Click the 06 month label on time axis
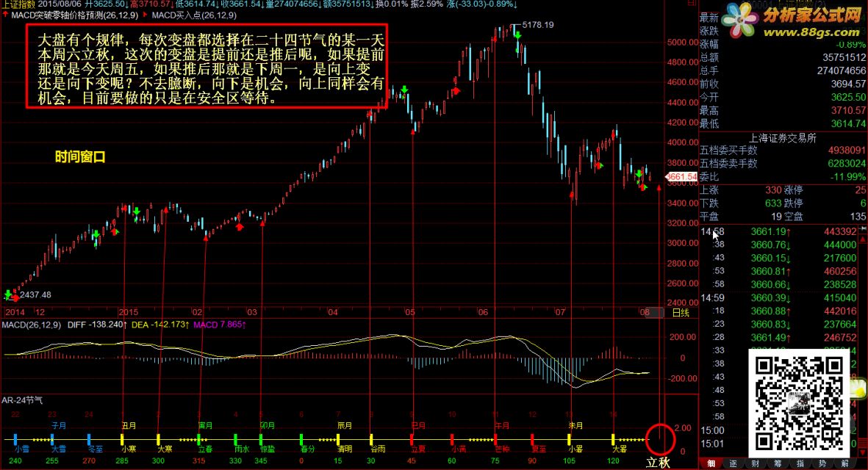Viewport: 868px width, 470px height. coord(484,312)
